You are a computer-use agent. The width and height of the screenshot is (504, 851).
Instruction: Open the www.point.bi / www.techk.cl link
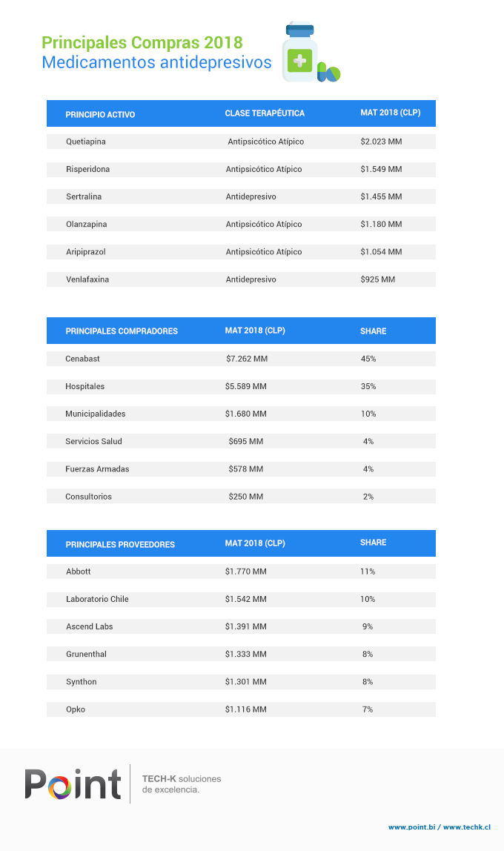[440, 827]
